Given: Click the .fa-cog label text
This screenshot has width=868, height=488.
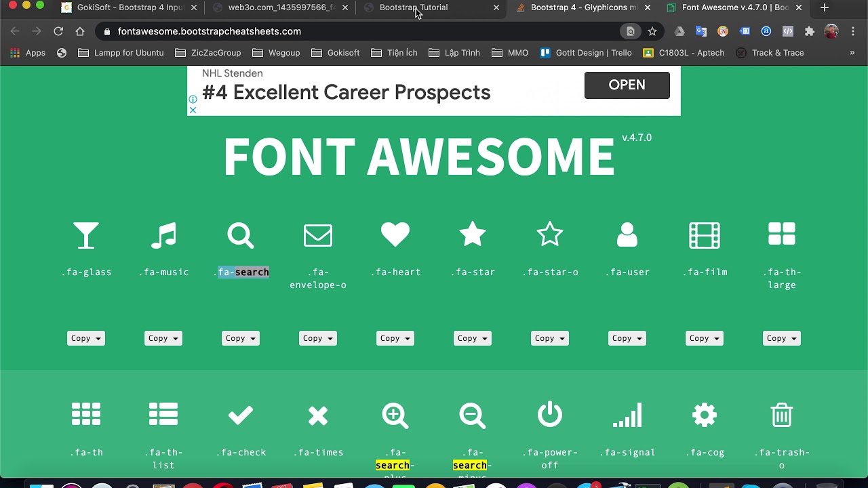Looking at the screenshot, I should (x=705, y=452).
